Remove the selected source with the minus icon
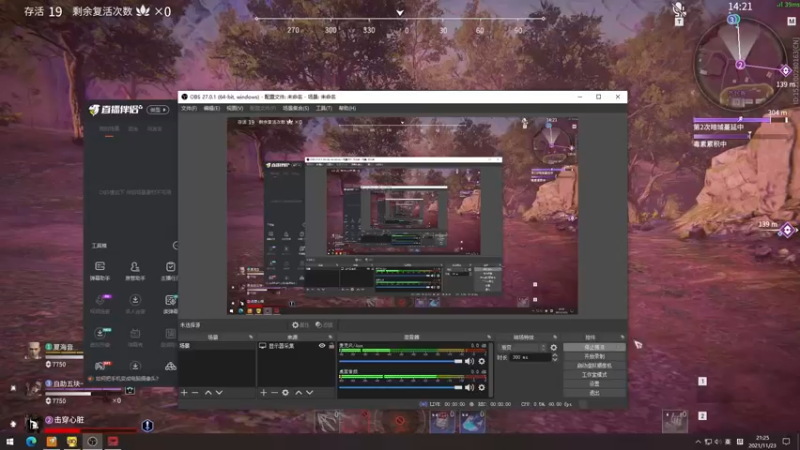The width and height of the screenshot is (800, 450). pyautogui.click(x=274, y=392)
